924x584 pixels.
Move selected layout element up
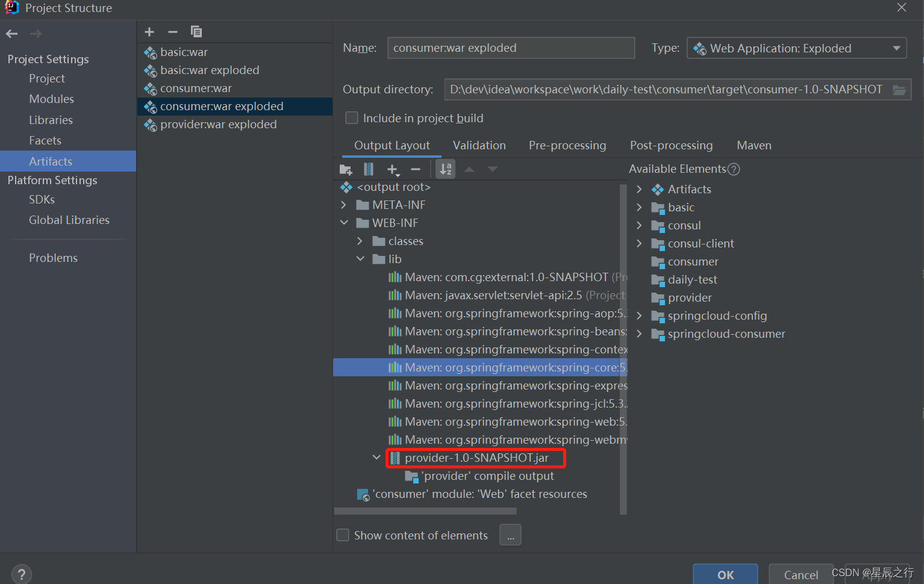[x=469, y=170]
